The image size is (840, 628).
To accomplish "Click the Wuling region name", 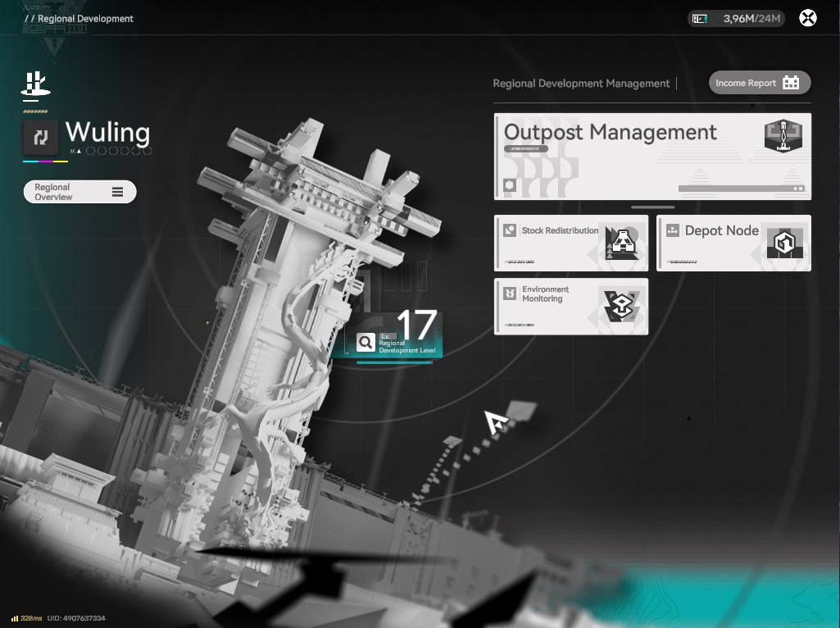I will pos(107,132).
